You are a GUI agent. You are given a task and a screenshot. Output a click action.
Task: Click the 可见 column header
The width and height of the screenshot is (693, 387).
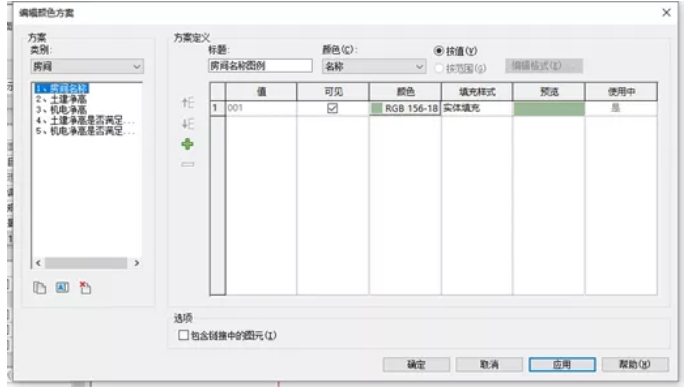coord(333,91)
